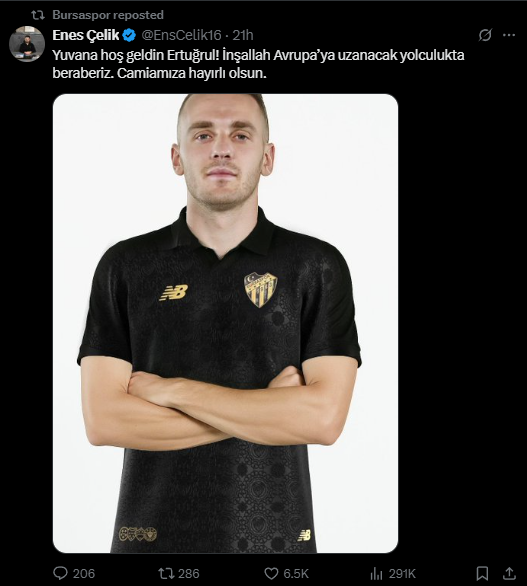This screenshot has width=527, height=586.
Task: Click the Grok explain icon
Action: click(x=485, y=35)
